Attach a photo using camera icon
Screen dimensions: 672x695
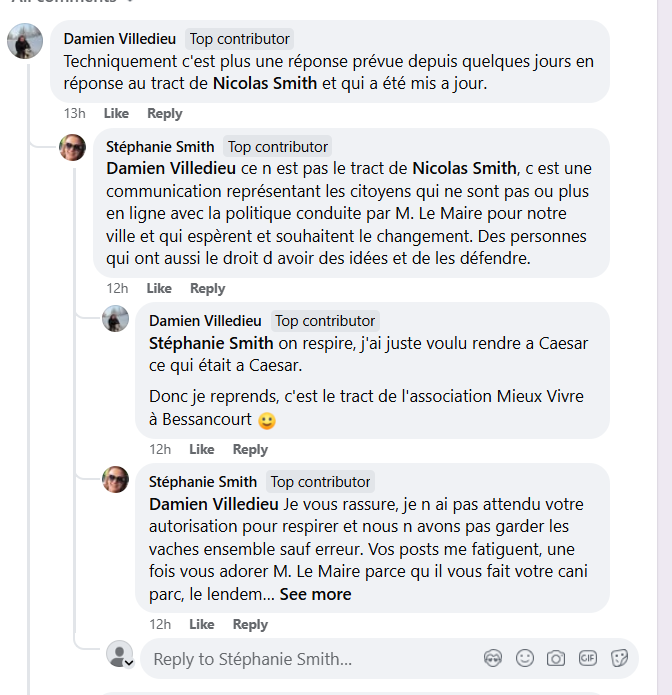click(556, 658)
